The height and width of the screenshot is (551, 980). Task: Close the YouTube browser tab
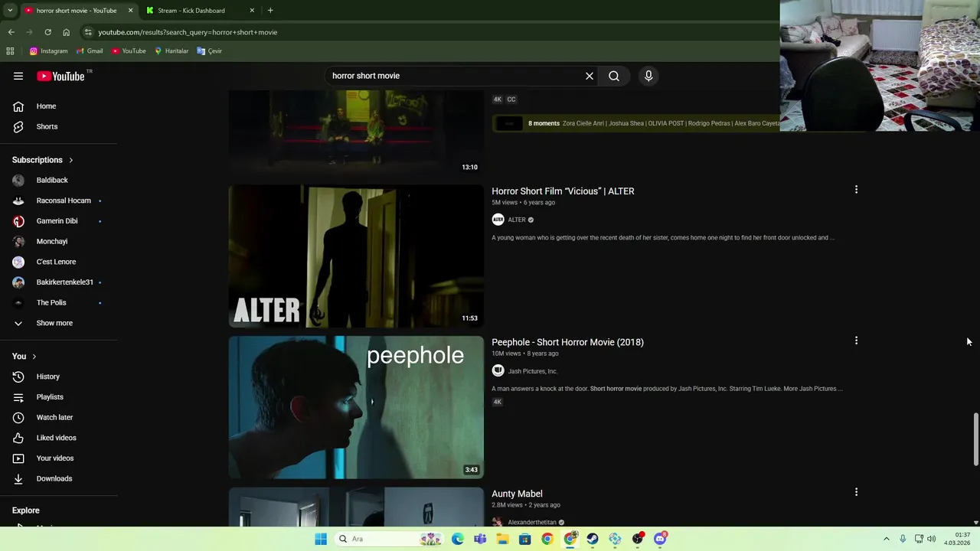(x=130, y=11)
